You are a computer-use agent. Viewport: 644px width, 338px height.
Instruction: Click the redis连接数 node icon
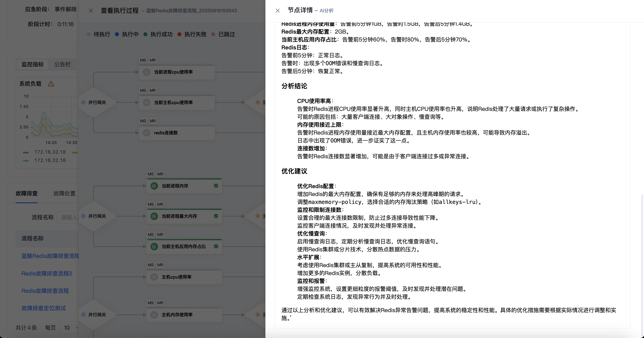(x=147, y=133)
